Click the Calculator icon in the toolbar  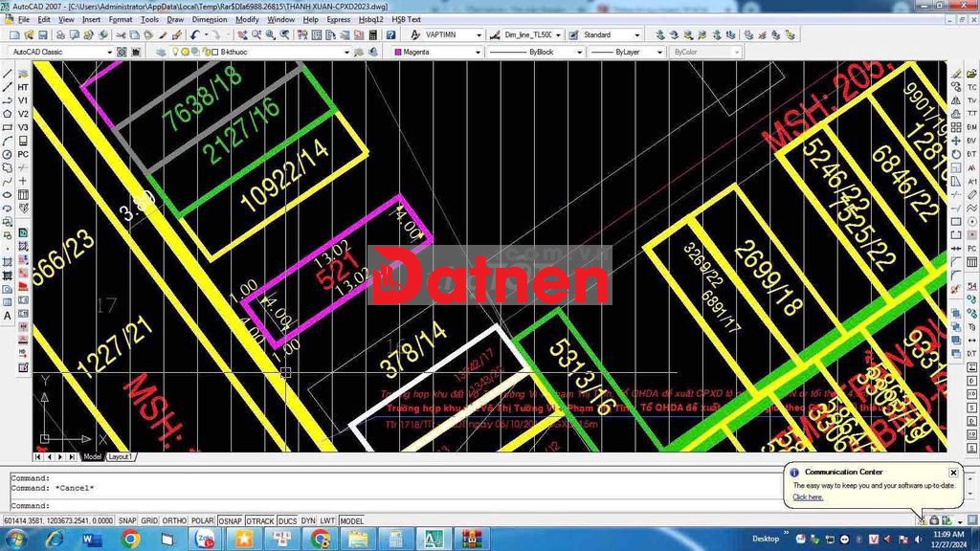[373, 35]
